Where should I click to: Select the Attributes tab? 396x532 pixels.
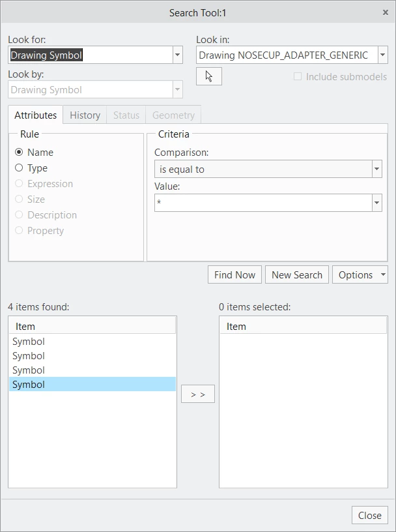click(x=36, y=115)
